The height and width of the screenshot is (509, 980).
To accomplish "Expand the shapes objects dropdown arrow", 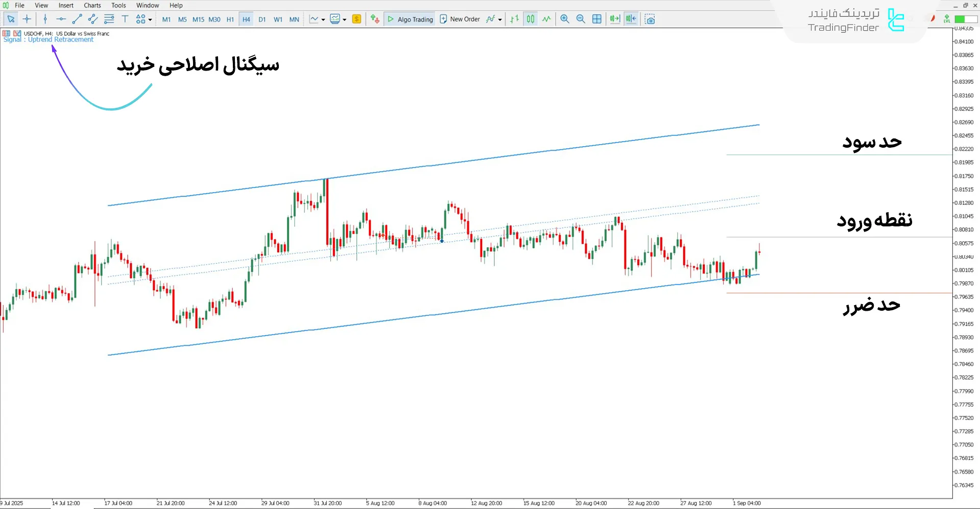I will [150, 20].
